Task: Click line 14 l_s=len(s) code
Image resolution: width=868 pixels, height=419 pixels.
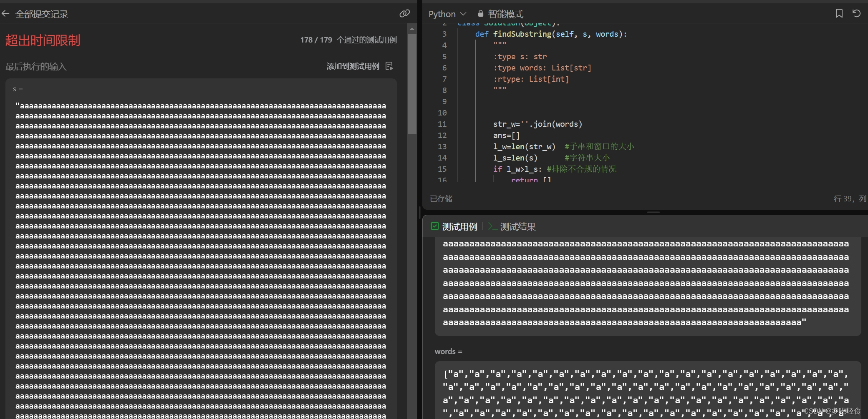Action: pos(515,158)
